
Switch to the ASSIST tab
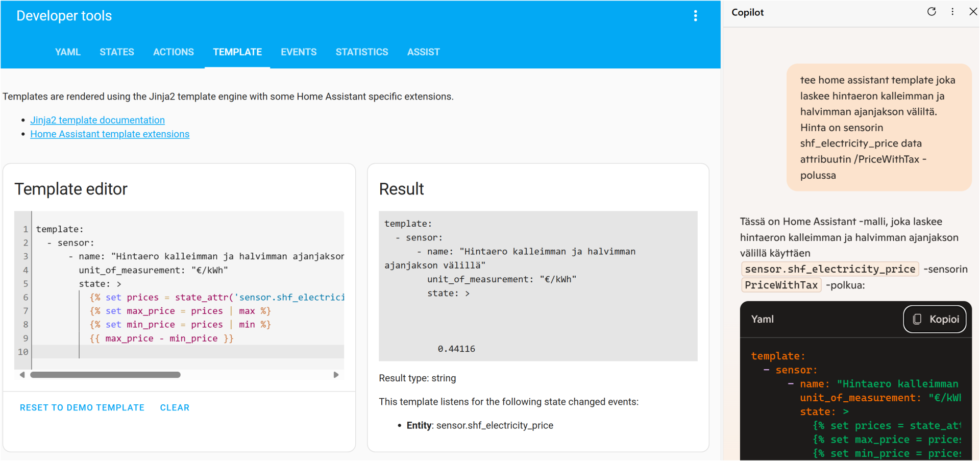coord(423,52)
